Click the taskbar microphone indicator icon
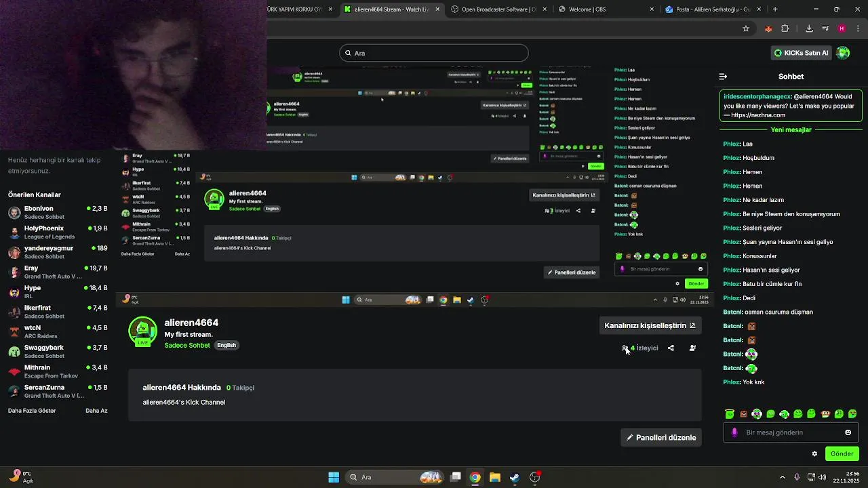The image size is (868, 488). click(797, 477)
